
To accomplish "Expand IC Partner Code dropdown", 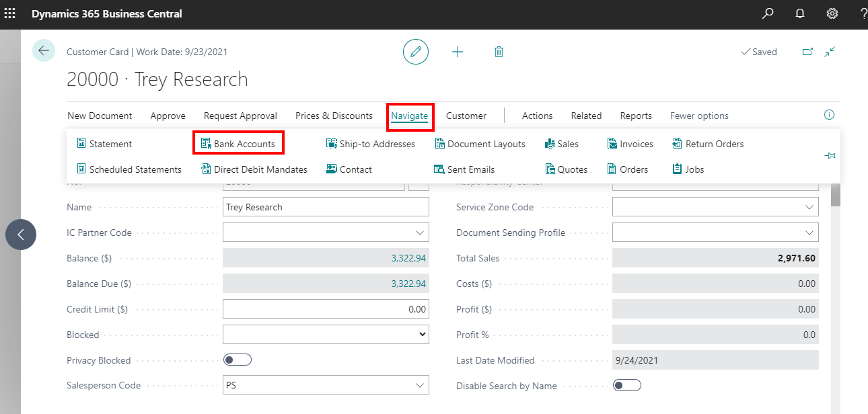I will coord(421,233).
